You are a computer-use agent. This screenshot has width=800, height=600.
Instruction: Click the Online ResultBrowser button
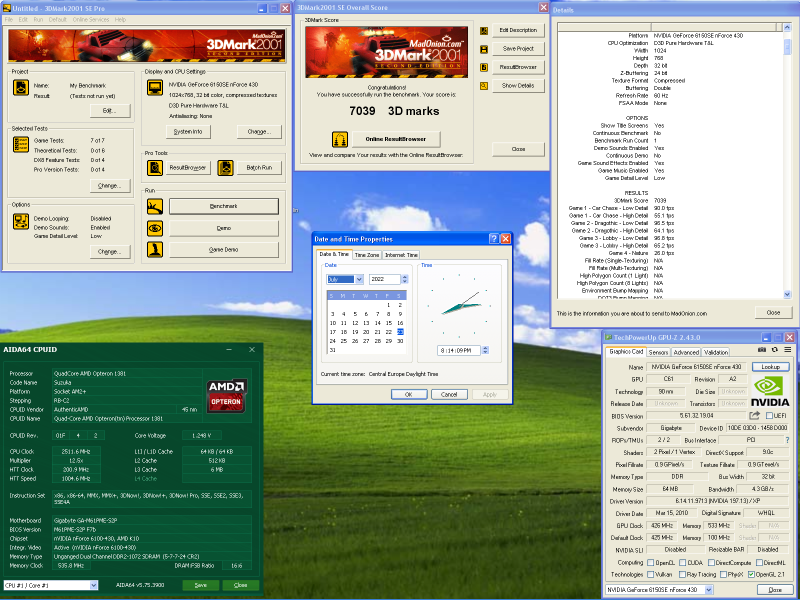point(395,139)
